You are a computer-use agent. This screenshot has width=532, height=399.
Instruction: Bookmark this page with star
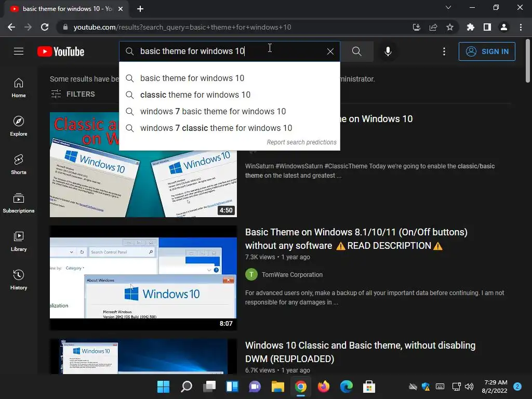pyautogui.click(x=450, y=27)
